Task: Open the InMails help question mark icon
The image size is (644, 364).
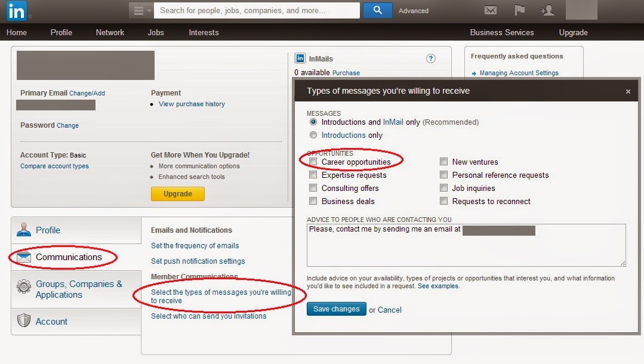Action: [x=430, y=58]
